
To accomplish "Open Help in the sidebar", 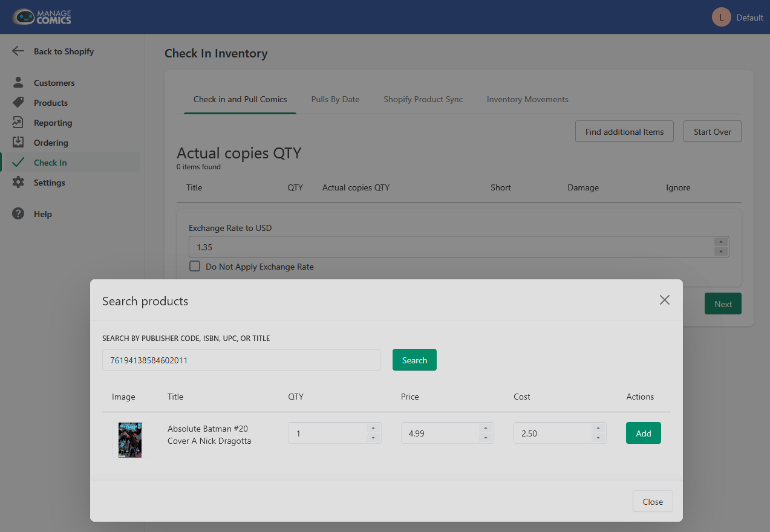I will click(43, 214).
